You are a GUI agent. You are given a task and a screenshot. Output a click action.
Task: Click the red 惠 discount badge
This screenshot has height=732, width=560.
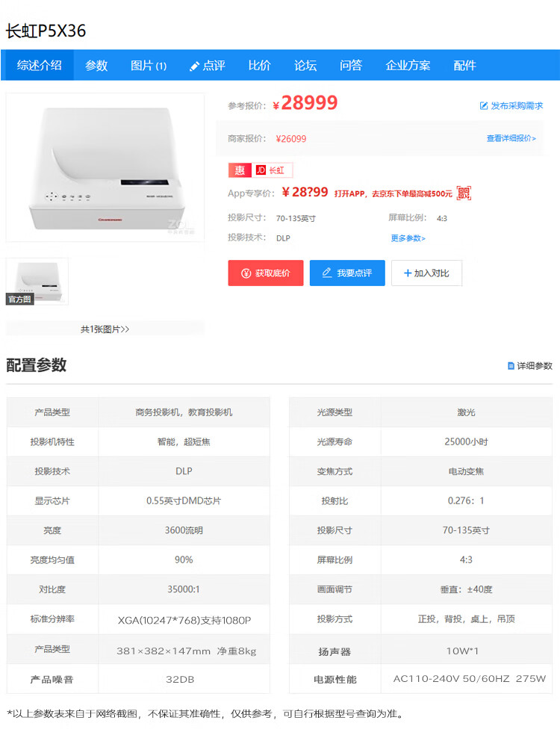[240, 170]
